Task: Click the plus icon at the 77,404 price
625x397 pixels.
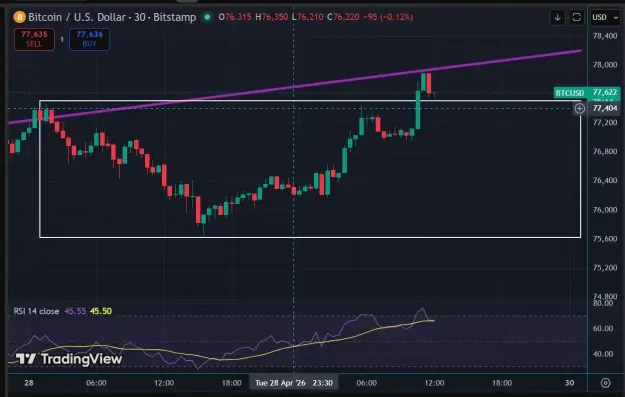Action: [x=580, y=108]
